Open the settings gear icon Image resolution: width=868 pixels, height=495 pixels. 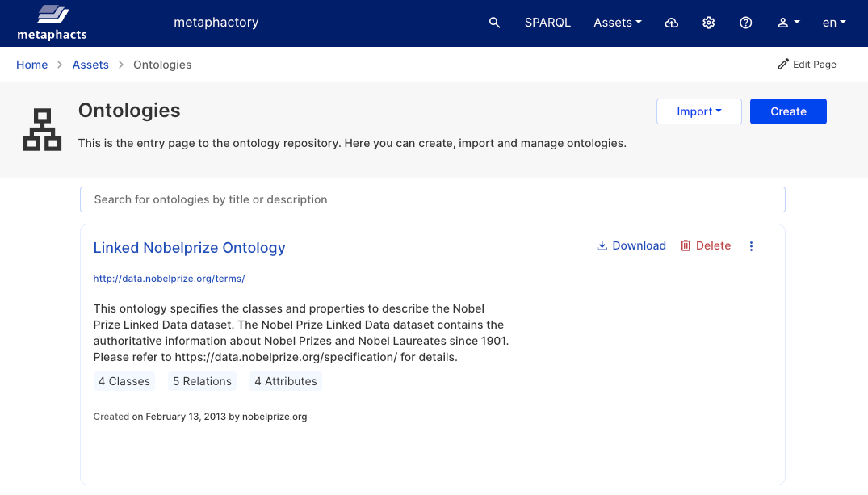tap(708, 23)
